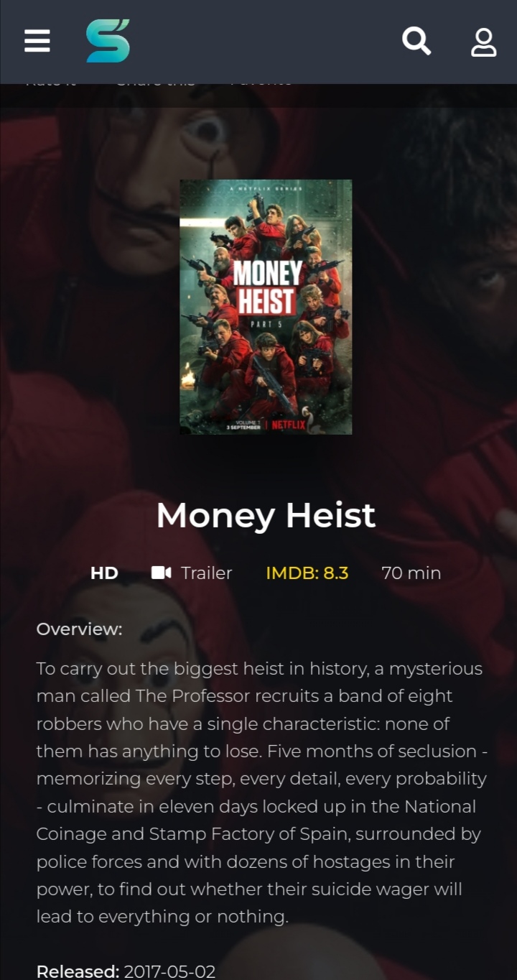Open the Money Heist poster thumbnail
The image size is (517, 980).
click(266, 307)
